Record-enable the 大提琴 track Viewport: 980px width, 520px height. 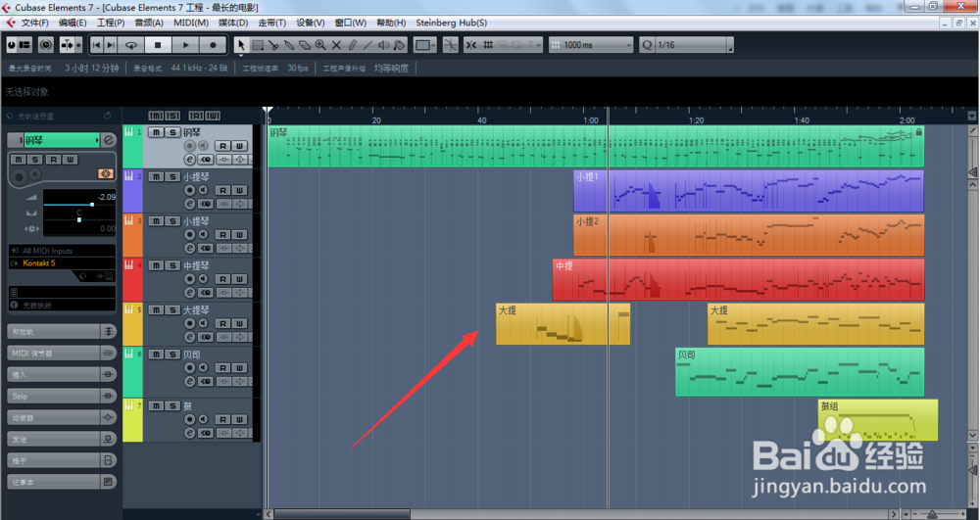189,323
